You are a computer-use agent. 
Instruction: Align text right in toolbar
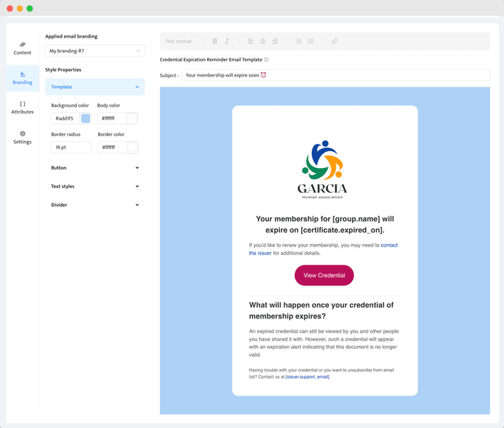[275, 42]
